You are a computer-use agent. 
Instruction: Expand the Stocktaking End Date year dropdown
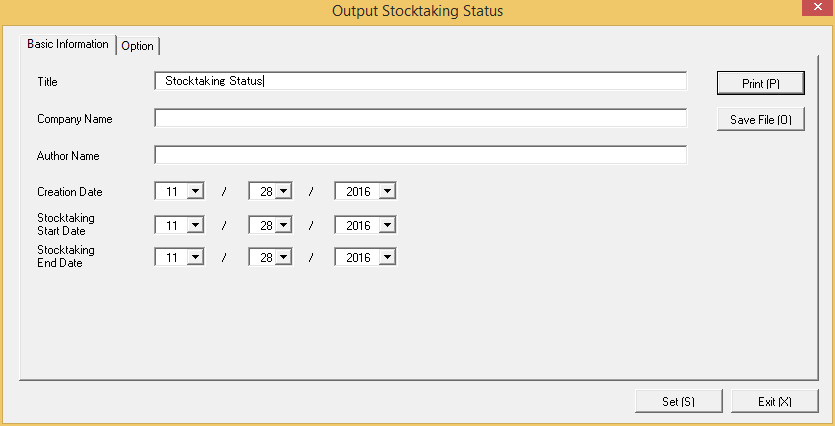pos(387,257)
